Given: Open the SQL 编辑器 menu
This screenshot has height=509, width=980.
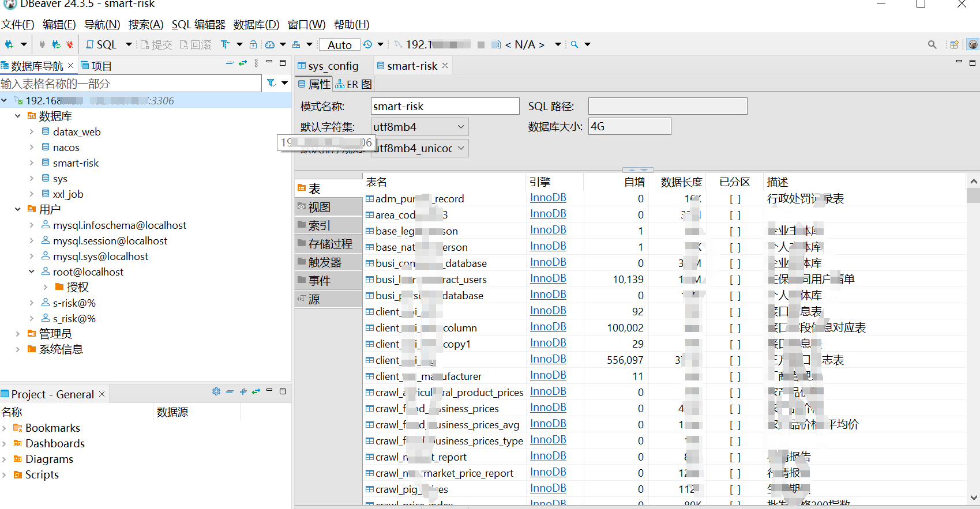Looking at the screenshot, I should click(198, 25).
